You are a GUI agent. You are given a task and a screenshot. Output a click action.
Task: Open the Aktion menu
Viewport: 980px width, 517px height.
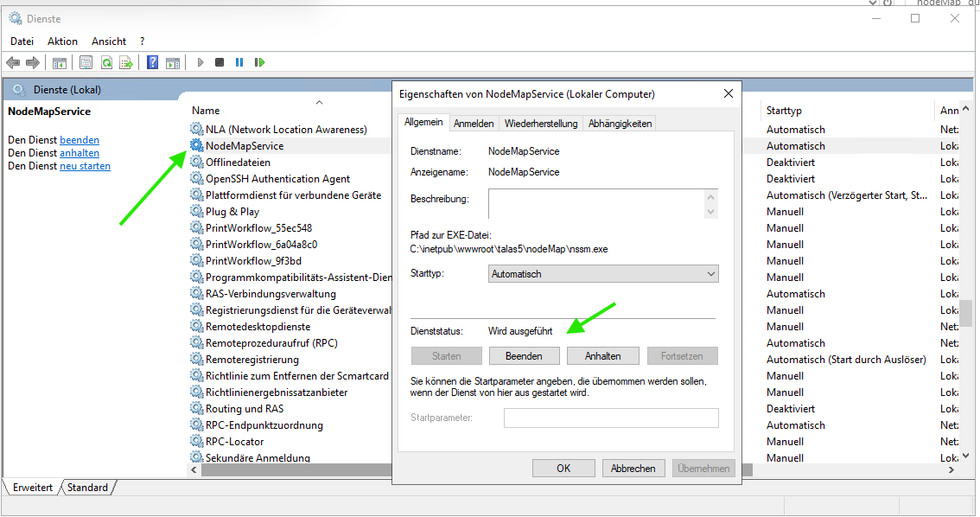(62, 41)
